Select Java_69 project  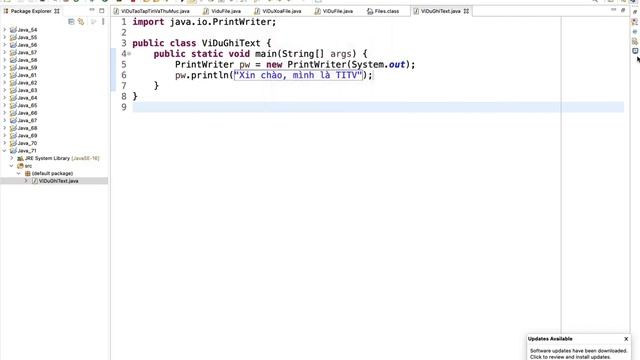point(27,136)
